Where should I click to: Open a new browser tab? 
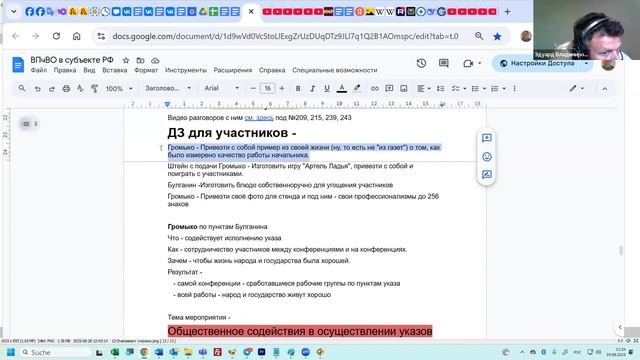507,12
